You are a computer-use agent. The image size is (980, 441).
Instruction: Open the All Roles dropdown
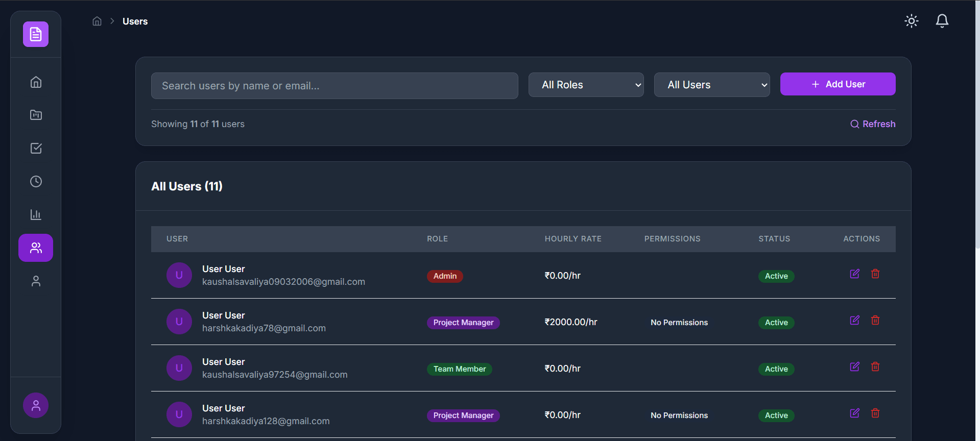point(586,85)
